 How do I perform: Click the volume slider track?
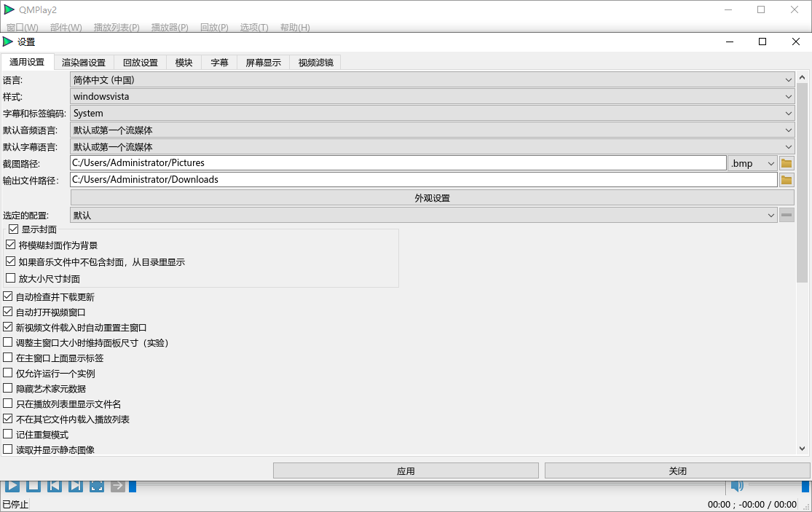click(x=777, y=486)
